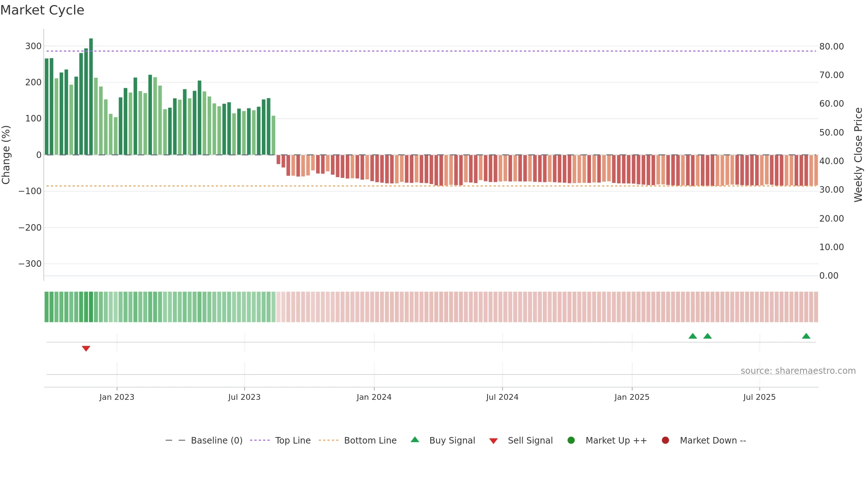
Task: Click the green section of the heat strip
Action: [160, 307]
